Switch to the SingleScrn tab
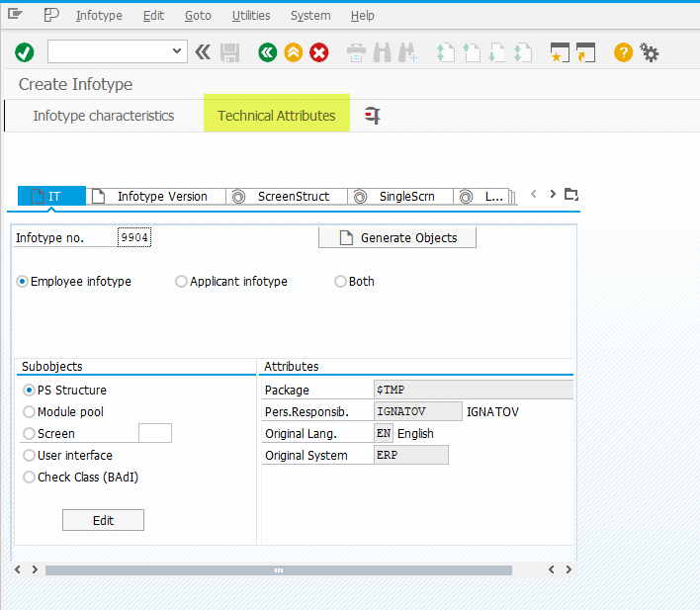 (x=400, y=196)
